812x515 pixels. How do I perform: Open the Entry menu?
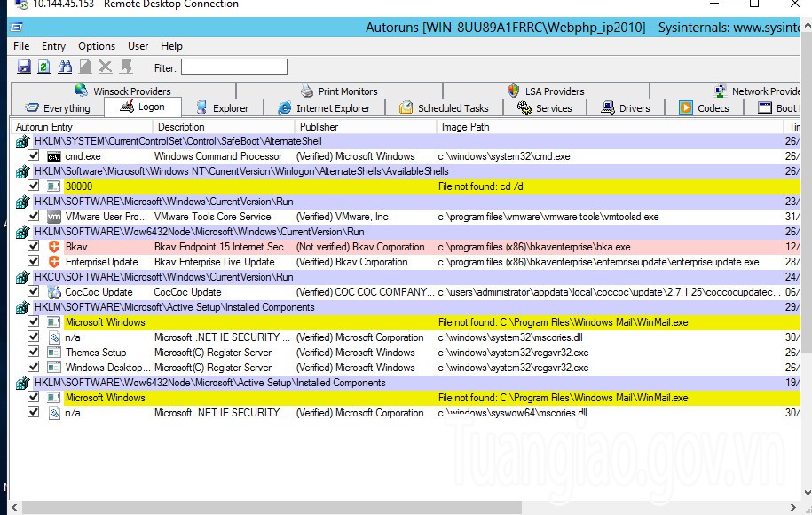[x=54, y=46]
